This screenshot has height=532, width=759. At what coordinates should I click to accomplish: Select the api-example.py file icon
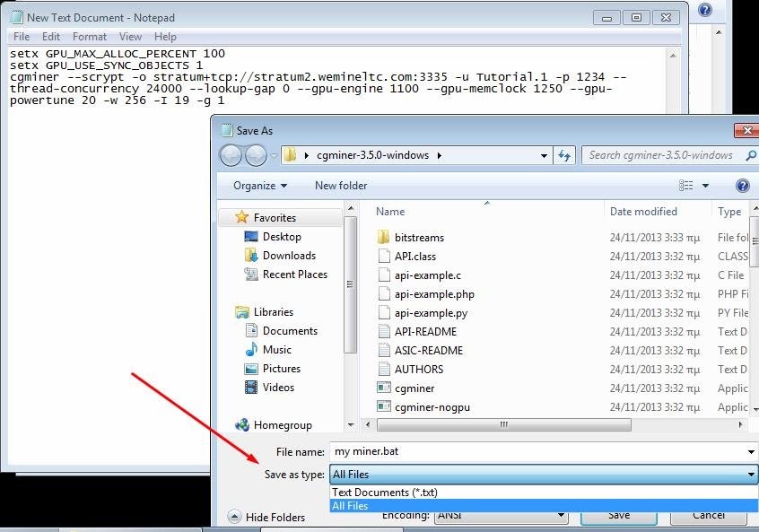(384, 313)
